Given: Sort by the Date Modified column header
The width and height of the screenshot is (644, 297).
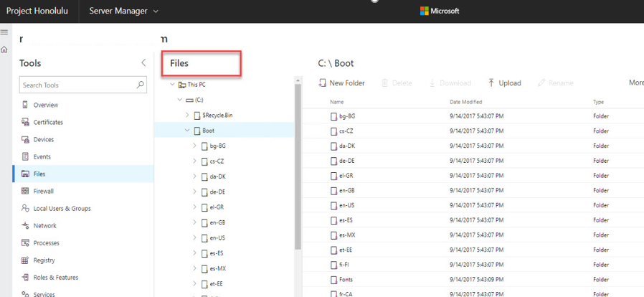Looking at the screenshot, I should [x=465, y=102].
